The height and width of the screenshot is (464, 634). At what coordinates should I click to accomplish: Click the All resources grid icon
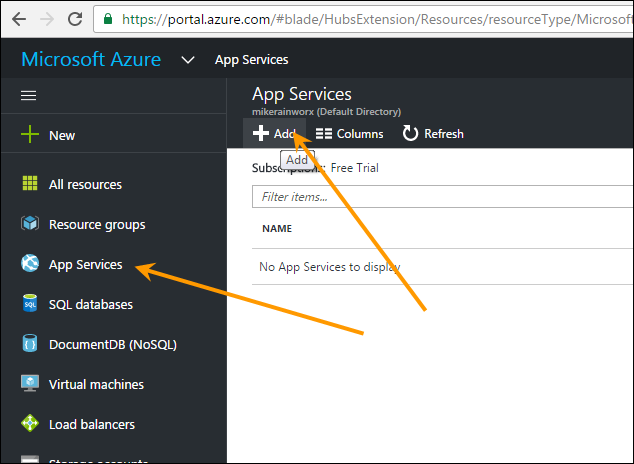coord(30,183)
